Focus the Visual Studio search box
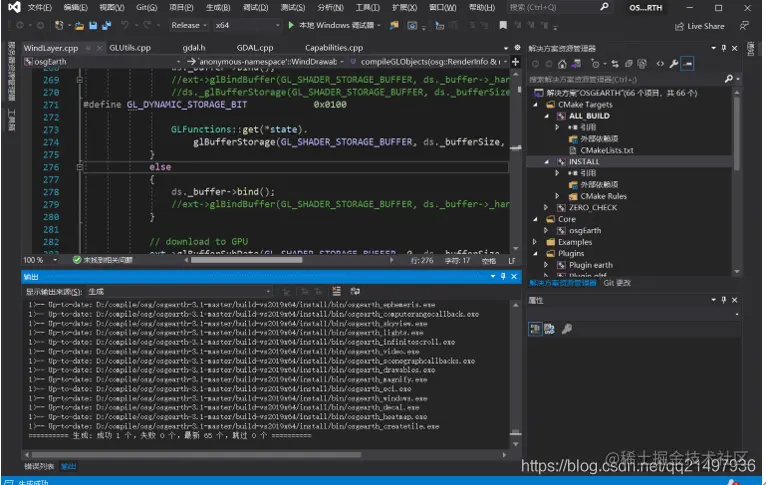766x485 pixels. [559, 7]
